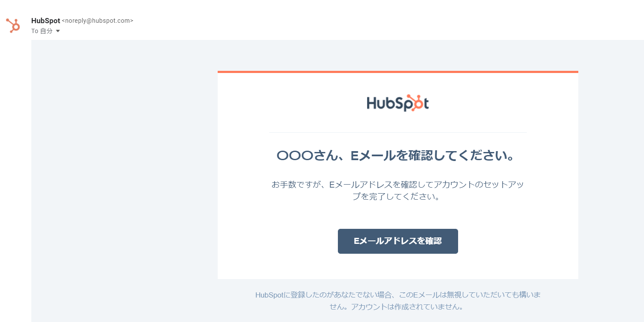Click the Eメールアドレスを確認 button
This screenshot has width=644, height=322.
398,241
